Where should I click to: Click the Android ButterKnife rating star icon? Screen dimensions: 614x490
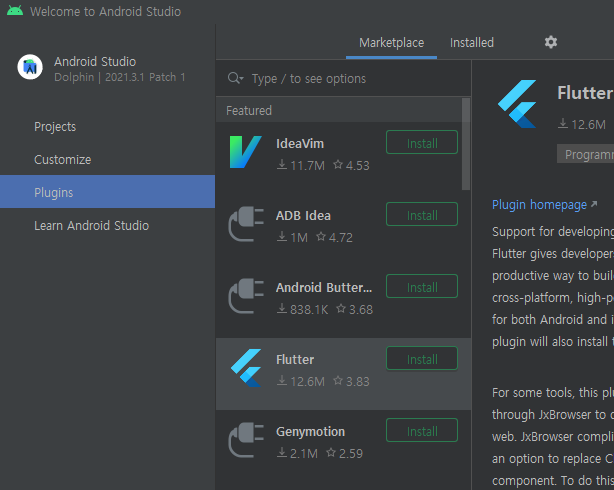[341, 309]
